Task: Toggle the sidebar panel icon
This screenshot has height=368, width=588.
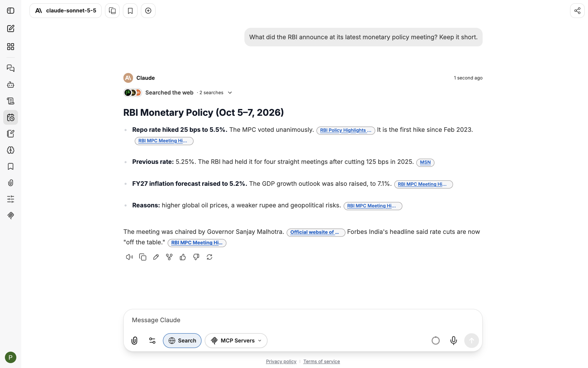Action: (10, 11)
